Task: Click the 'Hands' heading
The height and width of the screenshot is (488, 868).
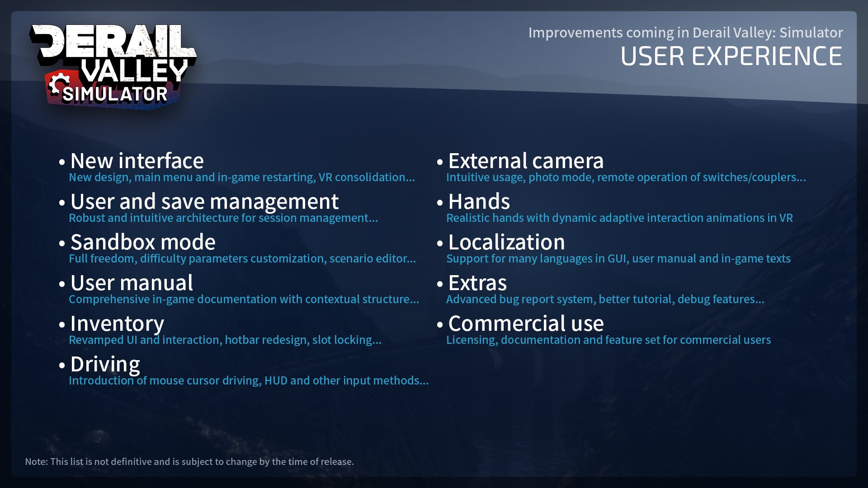Action: tap(479, 201)
